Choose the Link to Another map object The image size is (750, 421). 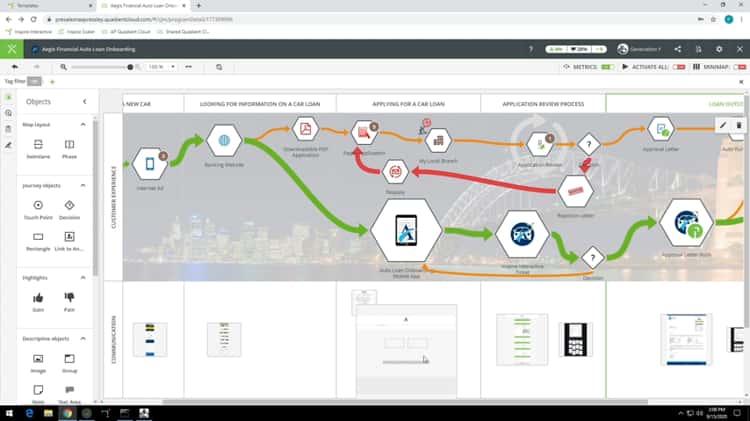(69, 241)
